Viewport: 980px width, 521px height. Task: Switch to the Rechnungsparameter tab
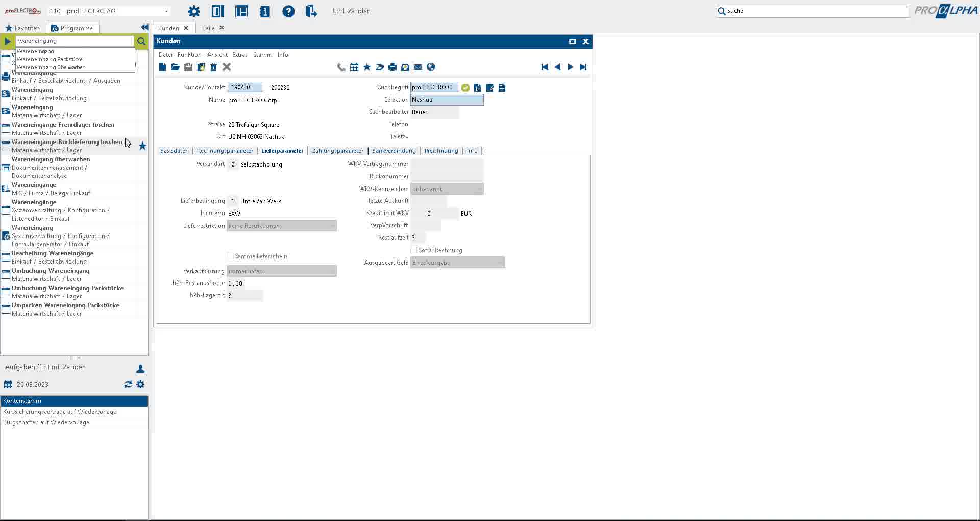[225, 151]
